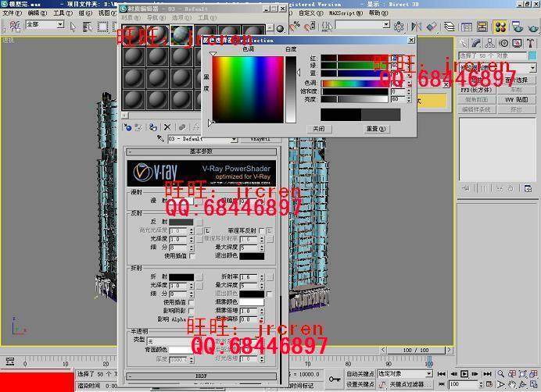Collapse the 基本参数 rollout
This screenshot has height=392, width=541.
(x=202, y=151)
